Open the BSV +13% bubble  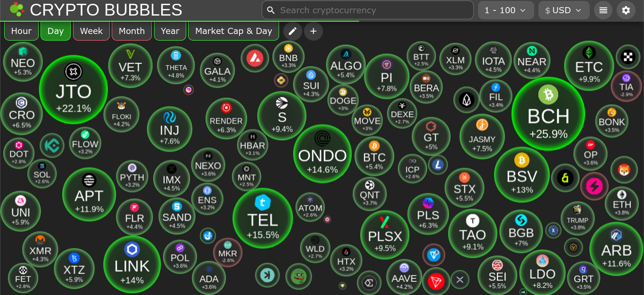tap(522, 175)
